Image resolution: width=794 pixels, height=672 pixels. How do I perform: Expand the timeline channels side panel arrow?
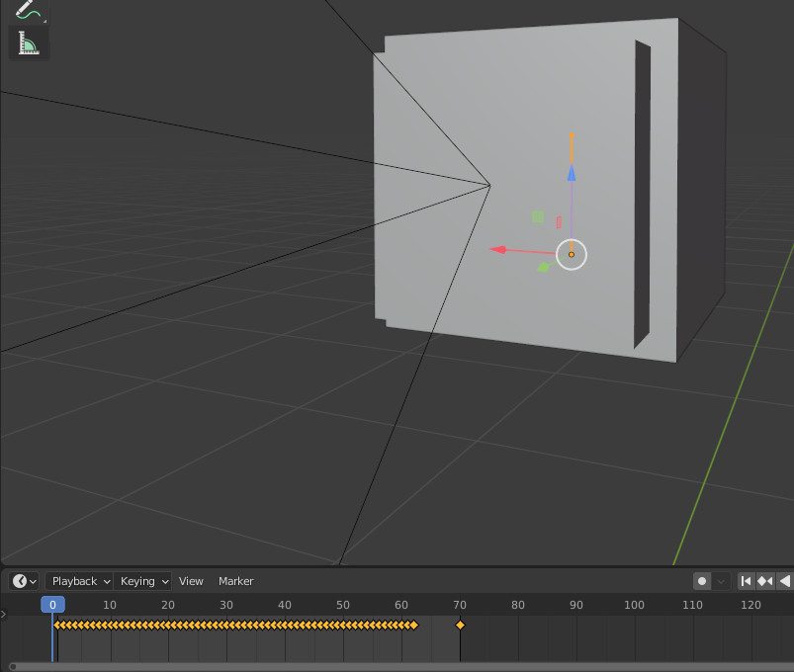4,615
